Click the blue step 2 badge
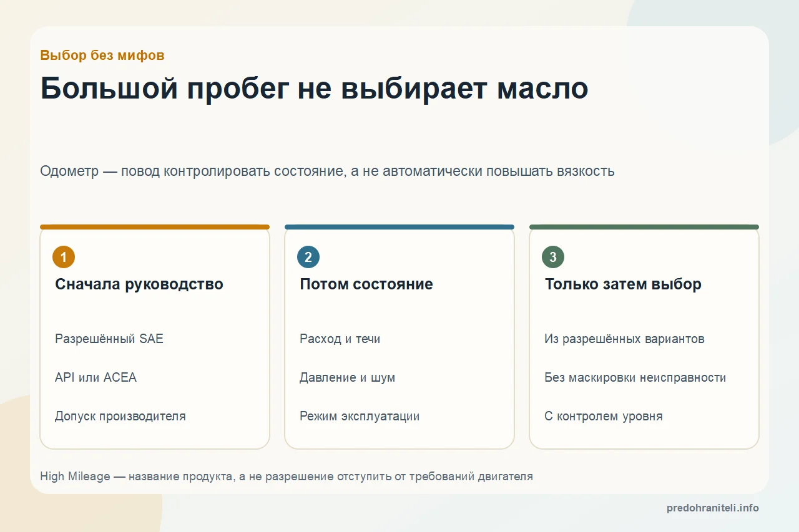The width and height of the screenshot is (799, 532). click(308, 257)
